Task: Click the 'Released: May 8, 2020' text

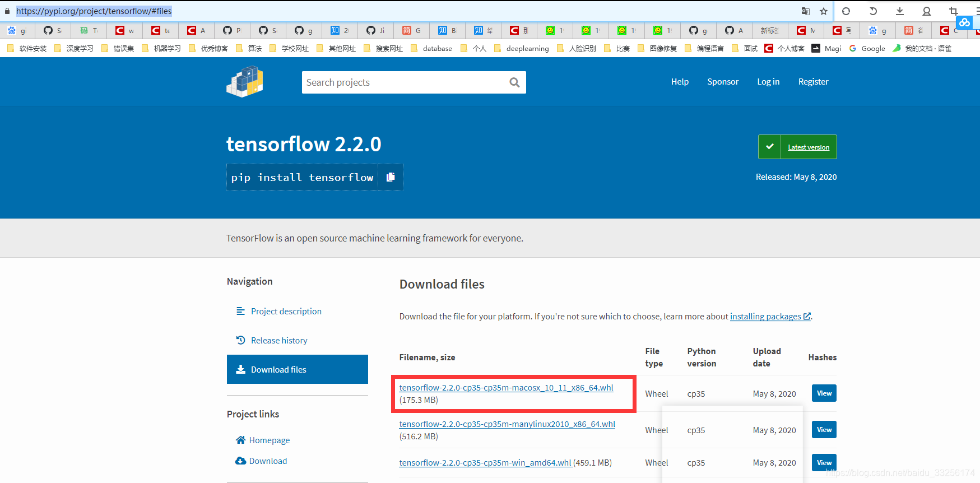Action: pos(796,177)
